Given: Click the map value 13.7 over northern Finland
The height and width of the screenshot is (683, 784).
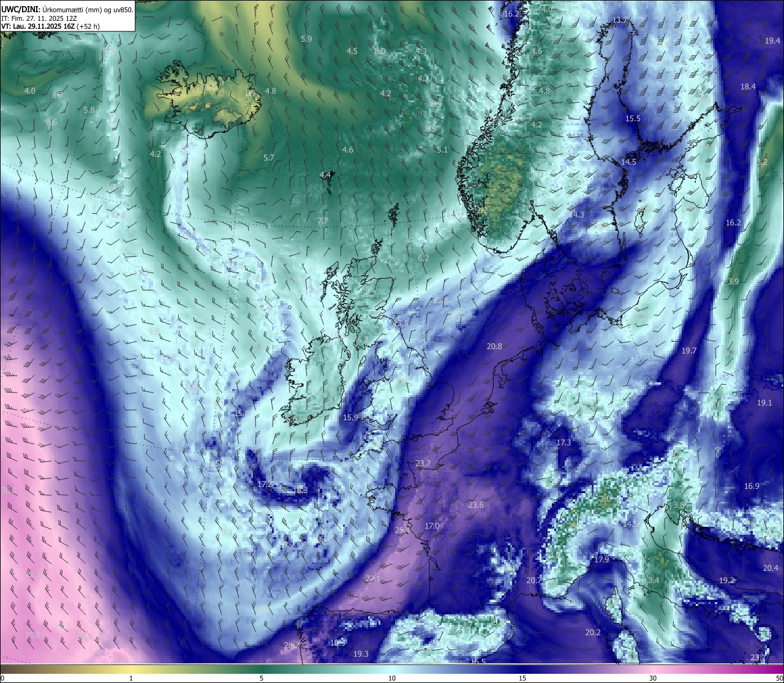Looking at the screenshot, I should 620,20.
